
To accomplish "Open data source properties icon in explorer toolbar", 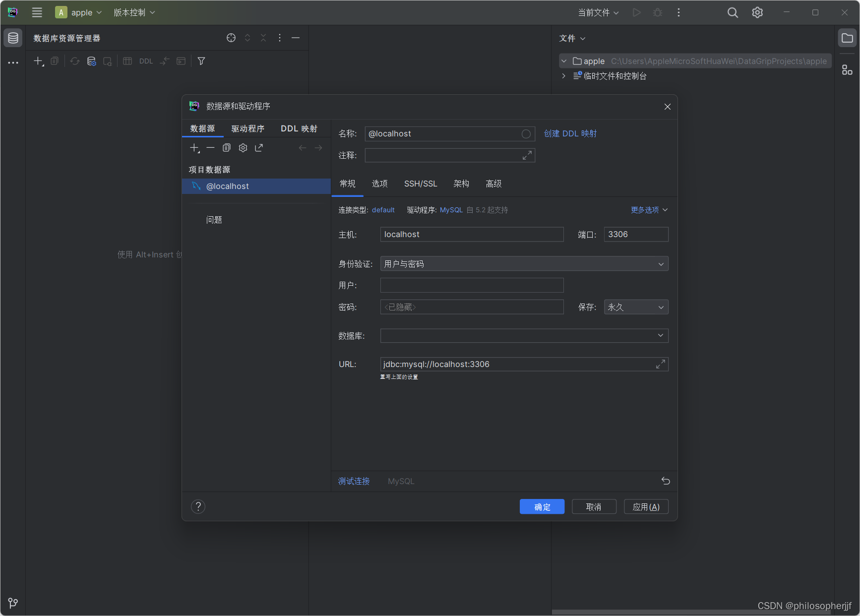I will point(91,61).
